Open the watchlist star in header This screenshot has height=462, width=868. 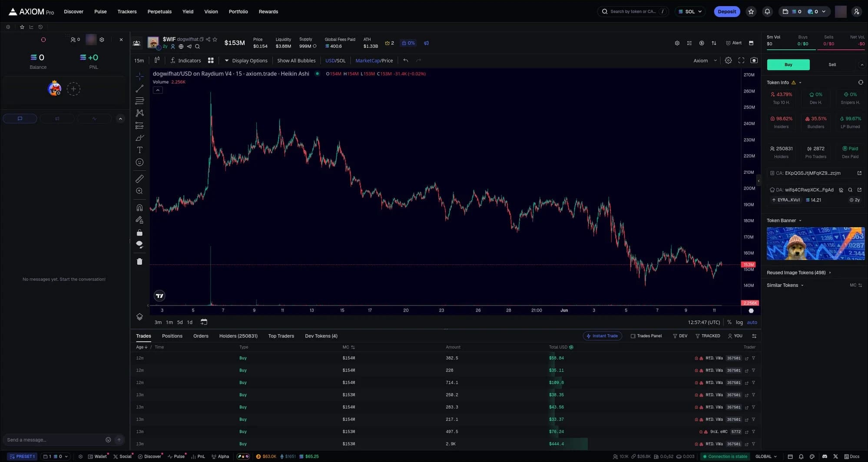click(x=751, y=12)
